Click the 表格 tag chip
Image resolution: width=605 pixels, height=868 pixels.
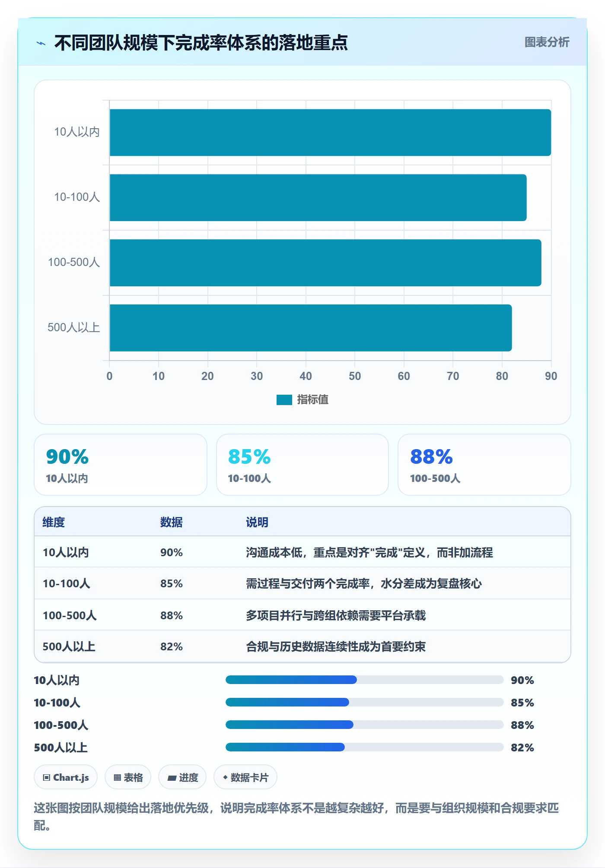coord(128,777)
